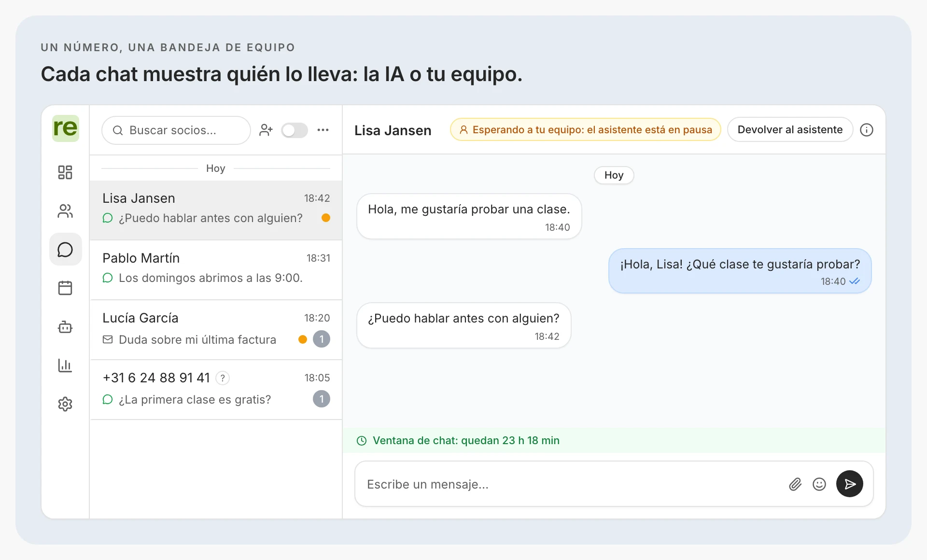The height and width of the screenshot is (560, 927).
Task: Open the Lisa Jansen conversation
Action: click(216, 210)
